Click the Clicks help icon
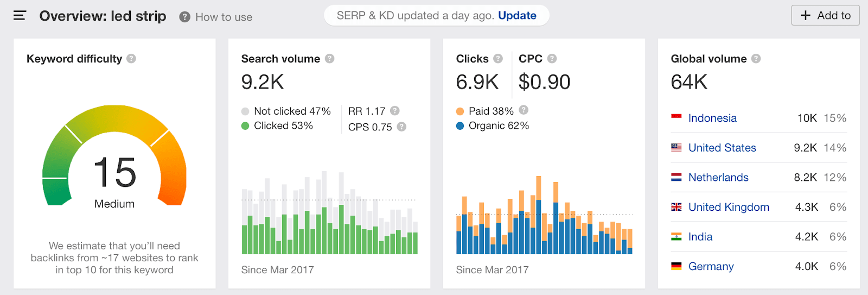868x295 pixels. 498,59
